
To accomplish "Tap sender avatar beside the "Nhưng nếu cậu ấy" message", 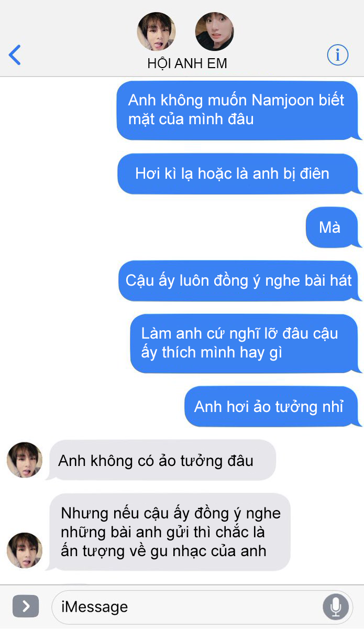I will pos(24,550).
